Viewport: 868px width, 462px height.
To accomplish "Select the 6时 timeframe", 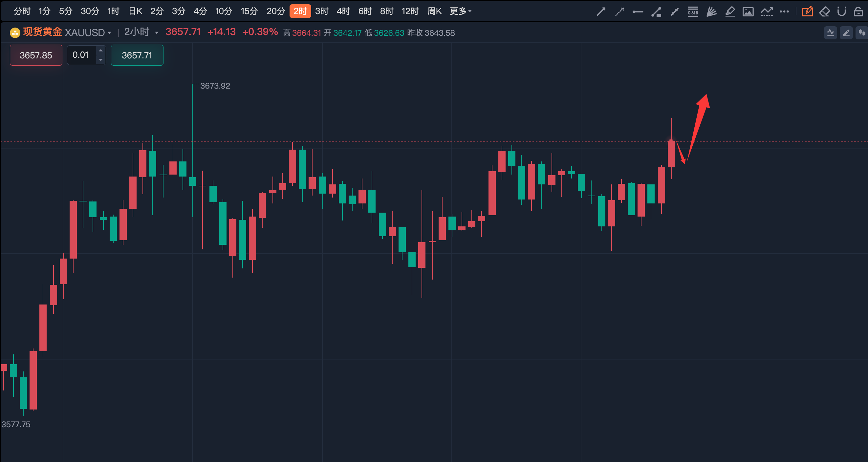I will click(365, 11).
